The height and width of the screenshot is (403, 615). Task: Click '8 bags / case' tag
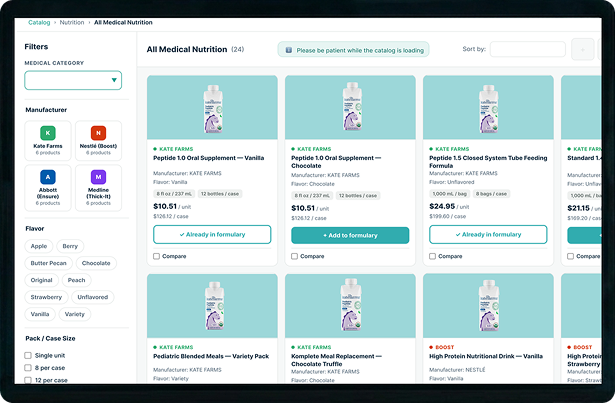(491, 194)
